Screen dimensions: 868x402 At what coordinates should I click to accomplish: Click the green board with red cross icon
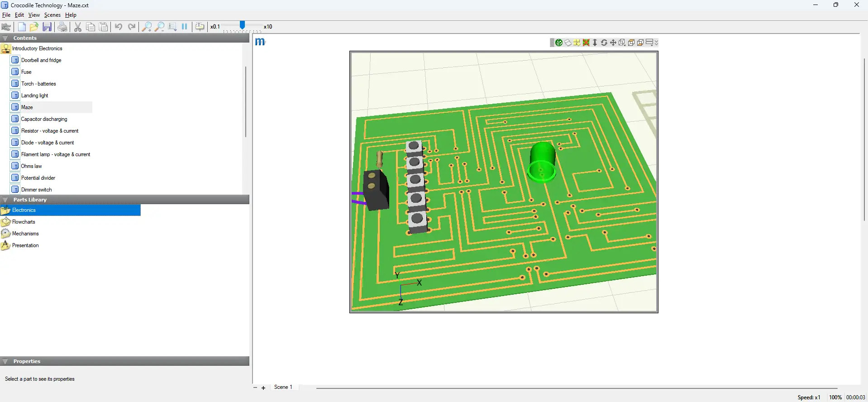[x=586, y=43]
